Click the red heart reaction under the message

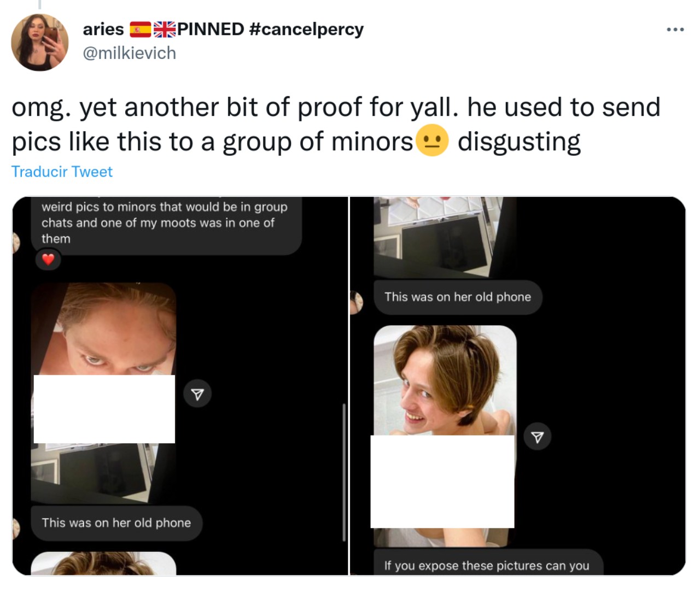pos(48,259)
